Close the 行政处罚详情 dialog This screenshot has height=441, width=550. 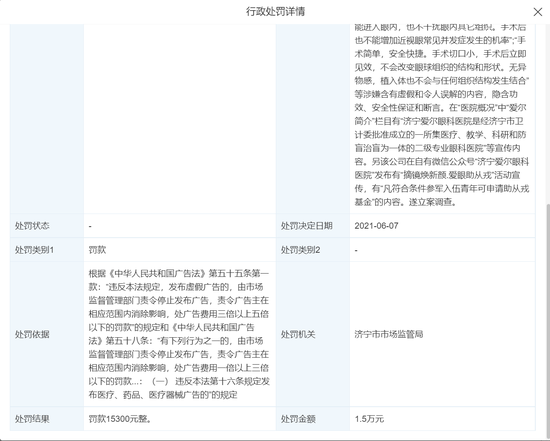(x=537, y=12)
